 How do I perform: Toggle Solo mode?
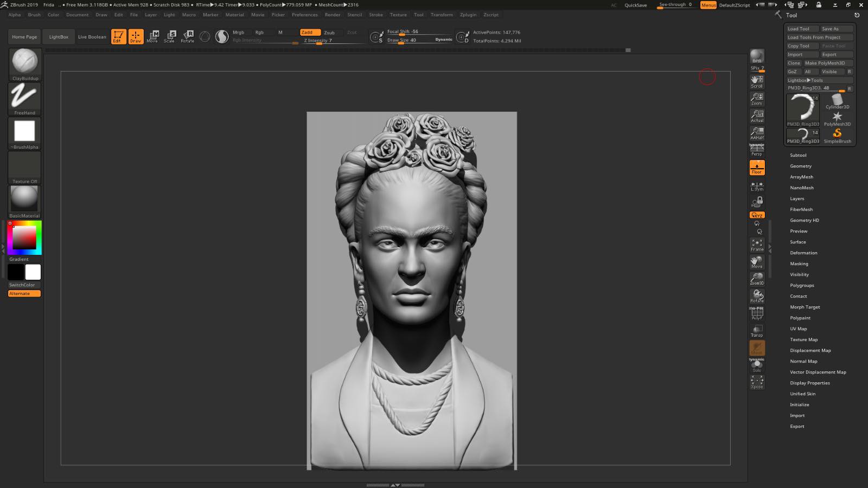757,366
